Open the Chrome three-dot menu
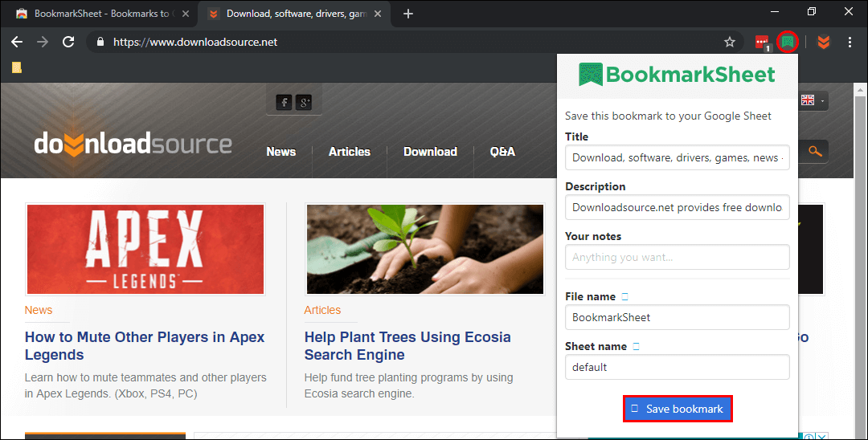 pyautogui.click(x=850, y=42)
